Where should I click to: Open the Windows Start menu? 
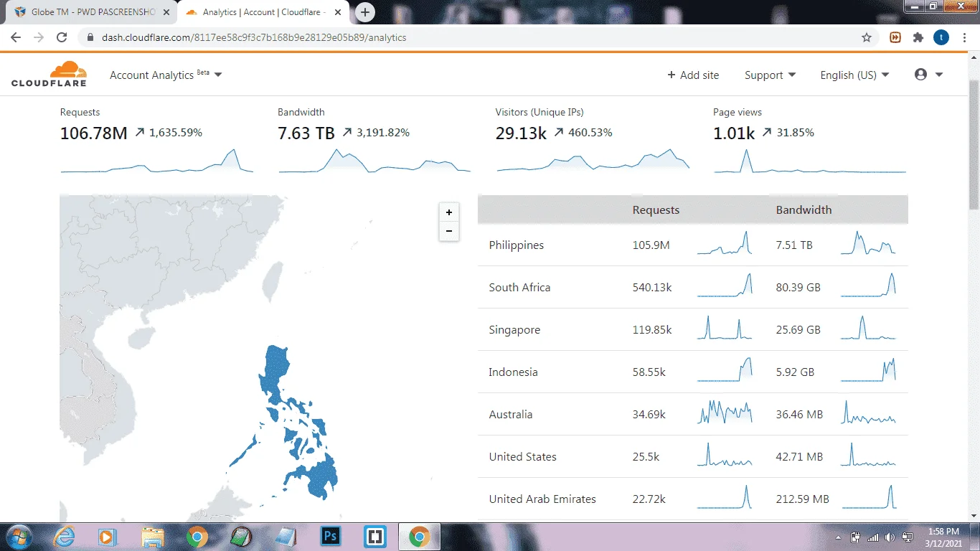18,537
